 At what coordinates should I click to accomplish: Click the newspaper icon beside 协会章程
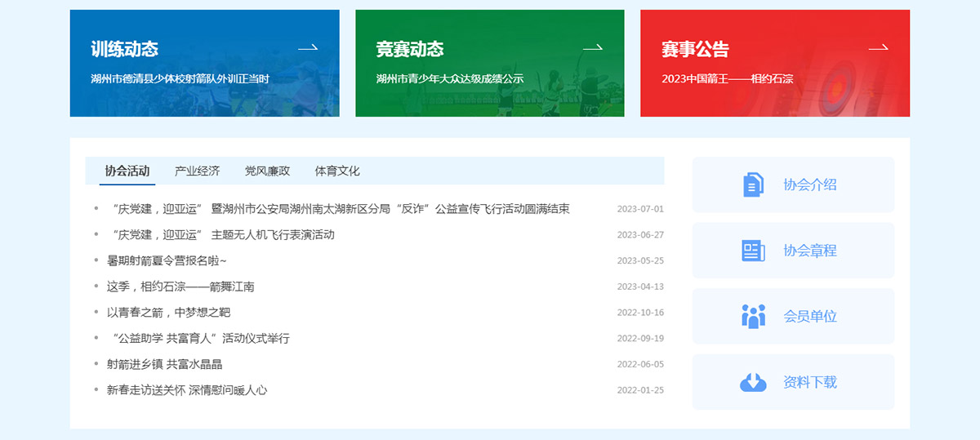(x=753, y=251)
